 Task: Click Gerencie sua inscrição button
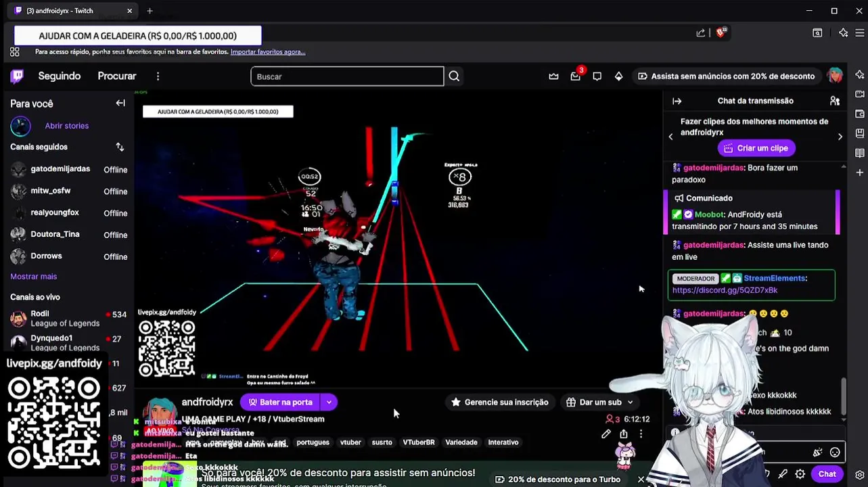pos(500,402)
